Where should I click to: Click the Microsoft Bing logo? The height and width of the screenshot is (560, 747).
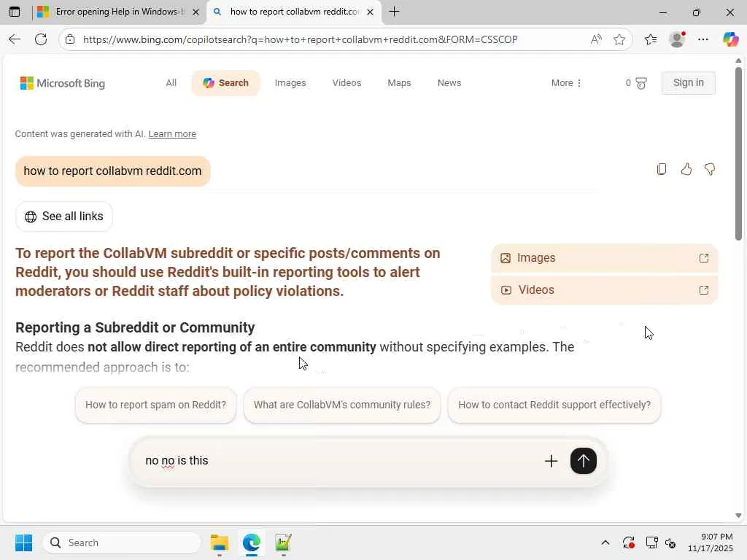[63, 83]
